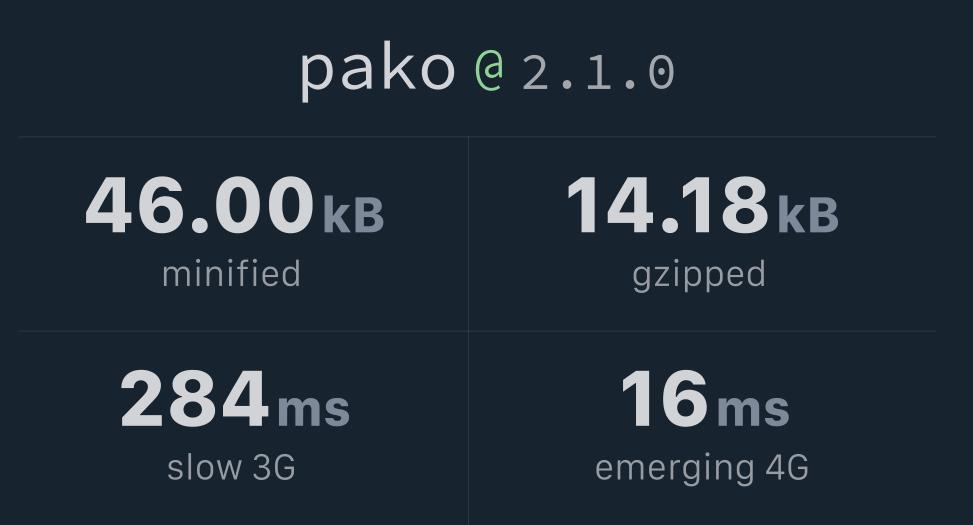Click the 46.00 minified size value
The height and width of the screenshot is (525, 973).
(200, 205)
